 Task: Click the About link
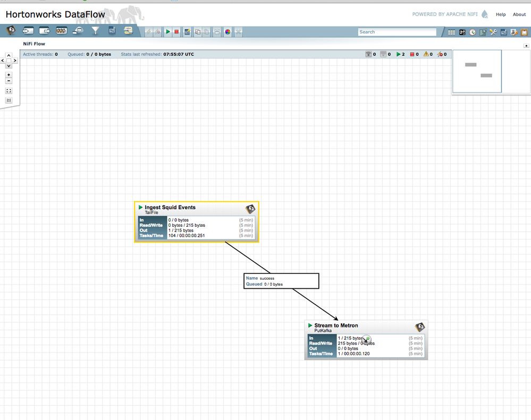point(519,14)
